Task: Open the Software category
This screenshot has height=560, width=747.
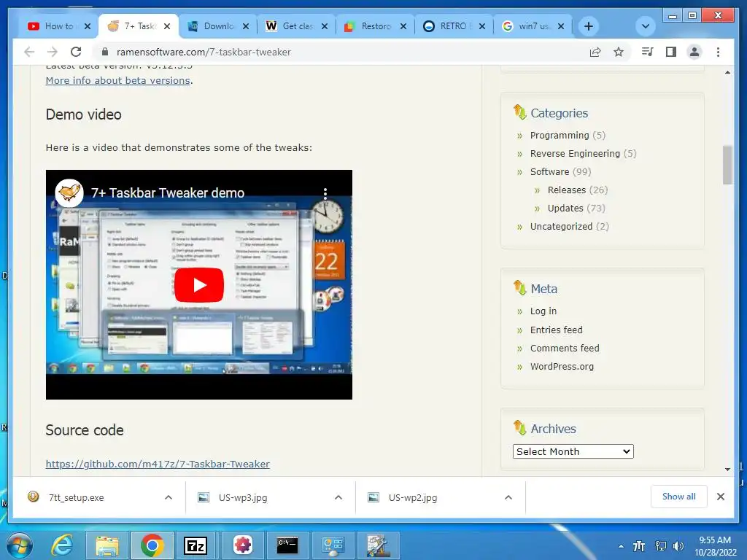Action: coord(550,171)
